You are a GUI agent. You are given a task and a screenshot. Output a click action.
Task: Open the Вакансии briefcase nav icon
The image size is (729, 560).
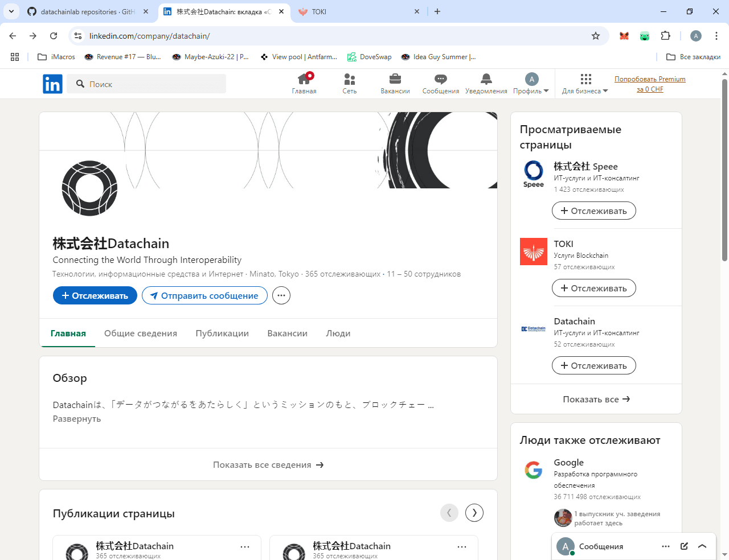395,84
